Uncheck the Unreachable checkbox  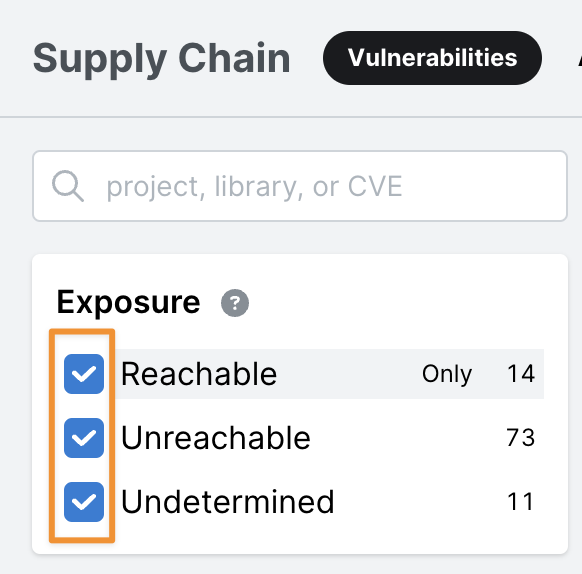pos(84,438)
